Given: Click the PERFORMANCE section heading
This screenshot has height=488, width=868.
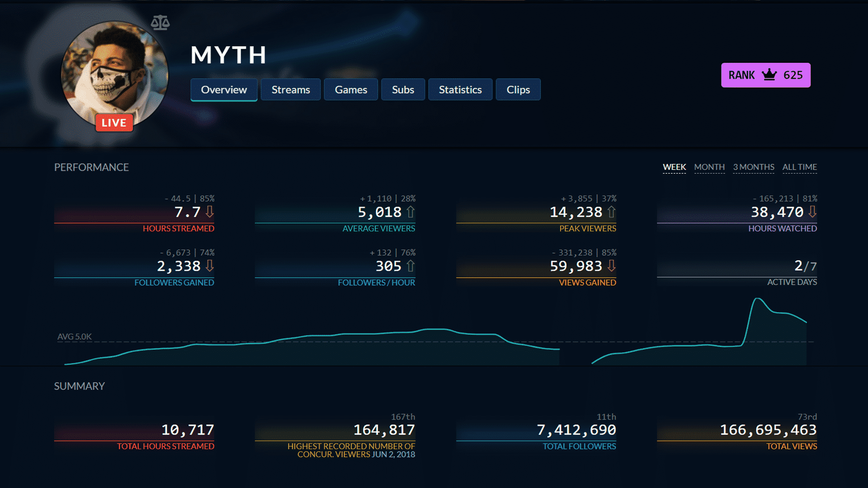Looking at the screenshot, I should point(91,167).
